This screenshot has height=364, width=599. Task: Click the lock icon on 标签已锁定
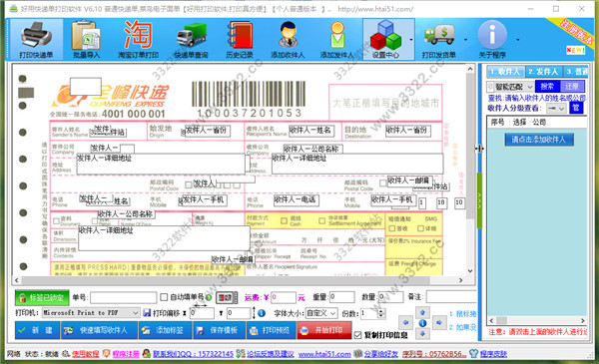click(x=23, y=298)
